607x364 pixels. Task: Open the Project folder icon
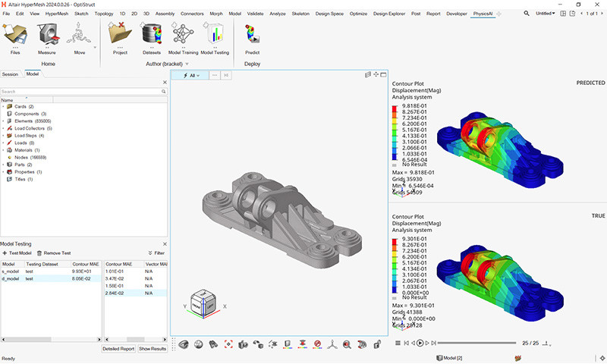pos(120,35)
